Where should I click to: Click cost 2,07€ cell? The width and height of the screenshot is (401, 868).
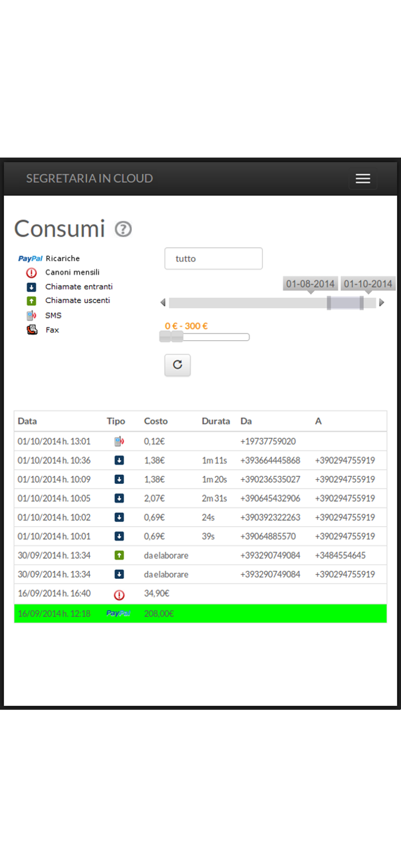click(154, 498)
